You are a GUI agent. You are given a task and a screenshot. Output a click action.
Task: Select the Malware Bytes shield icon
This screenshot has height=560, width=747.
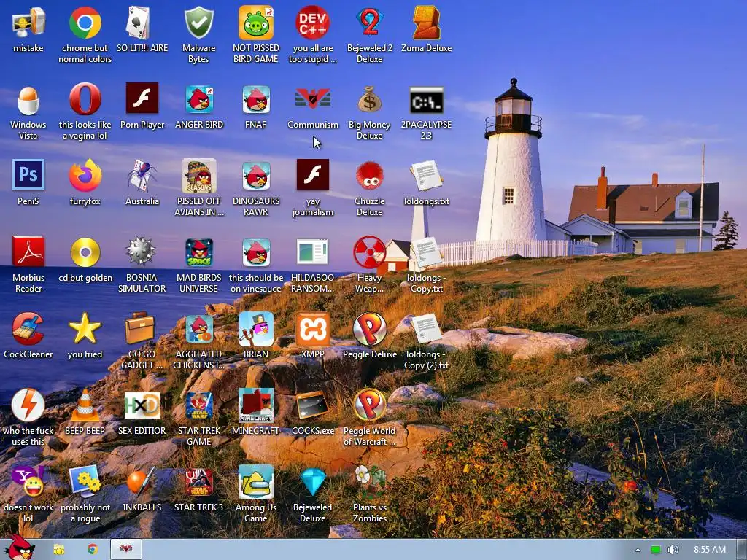(x=198, y=23)
